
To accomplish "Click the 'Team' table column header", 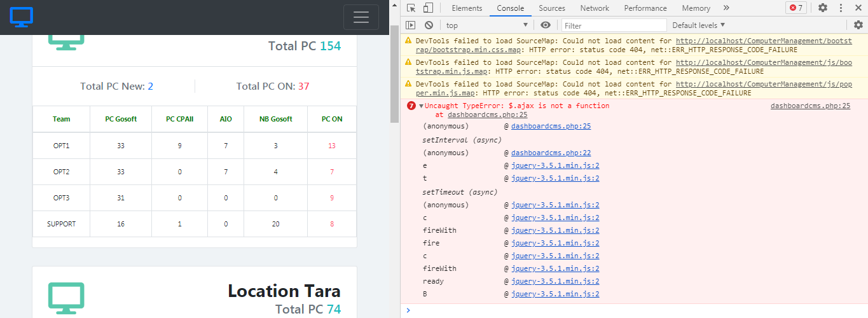I will click(x=62, y=119).
